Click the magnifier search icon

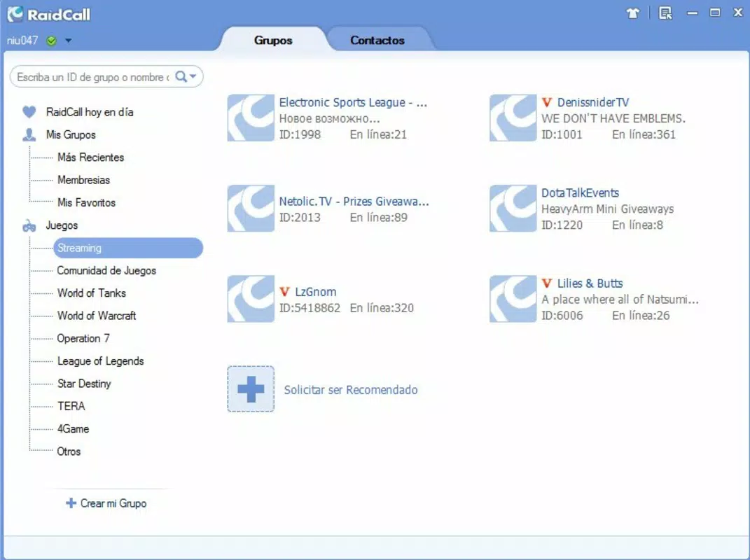[181, 76]
